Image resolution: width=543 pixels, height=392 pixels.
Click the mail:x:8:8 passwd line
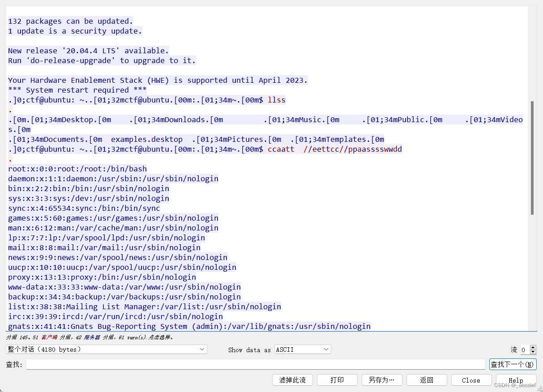tap(104, 247)
